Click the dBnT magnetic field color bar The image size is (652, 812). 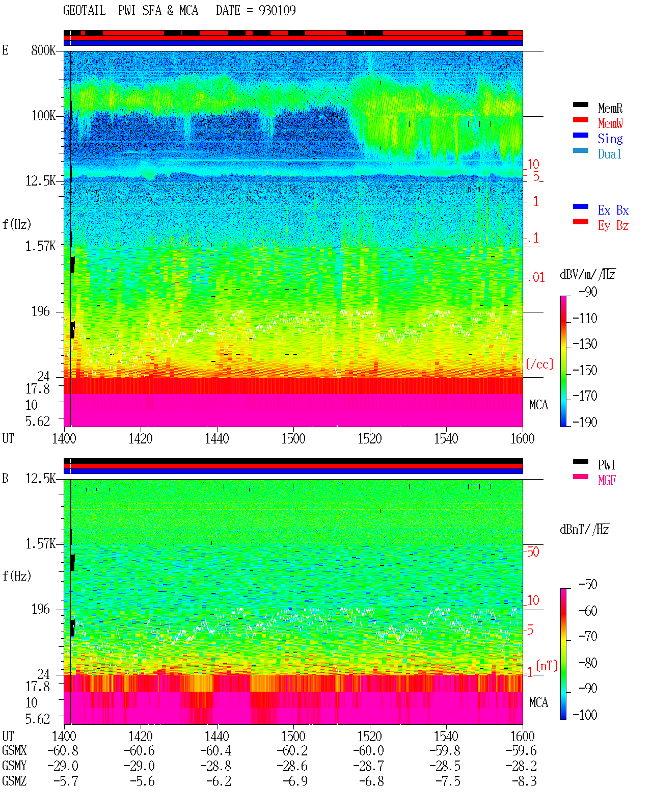click(563, 654)
